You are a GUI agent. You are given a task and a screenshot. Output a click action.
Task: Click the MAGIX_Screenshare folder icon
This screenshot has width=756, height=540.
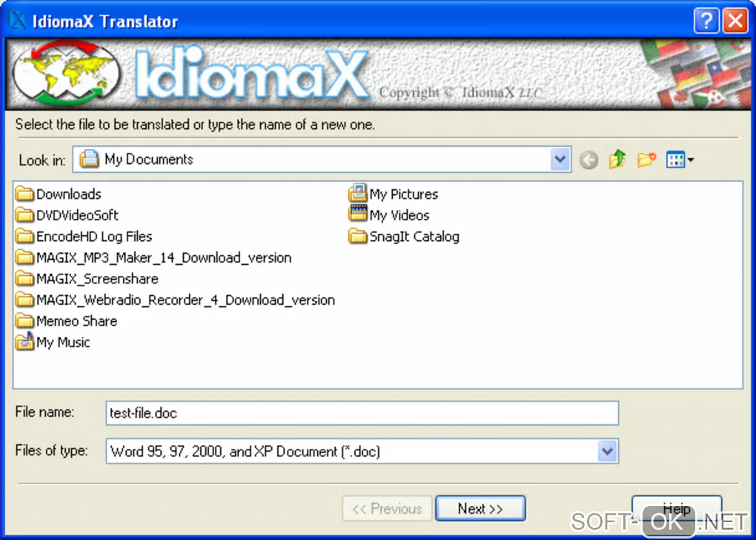[x=24, y=279]
